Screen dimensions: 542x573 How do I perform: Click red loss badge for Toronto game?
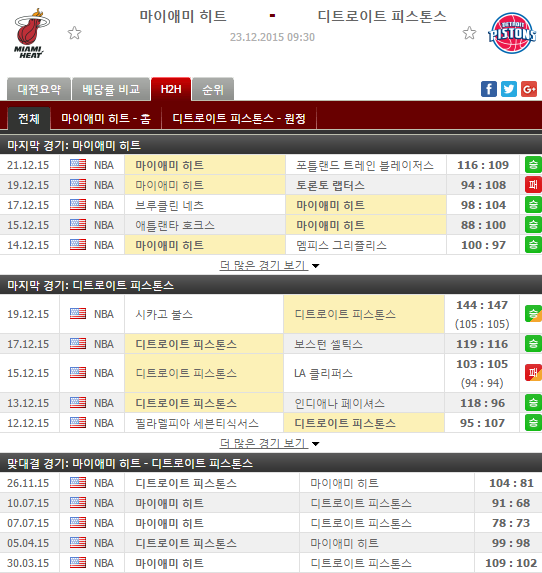coord(533,185)
